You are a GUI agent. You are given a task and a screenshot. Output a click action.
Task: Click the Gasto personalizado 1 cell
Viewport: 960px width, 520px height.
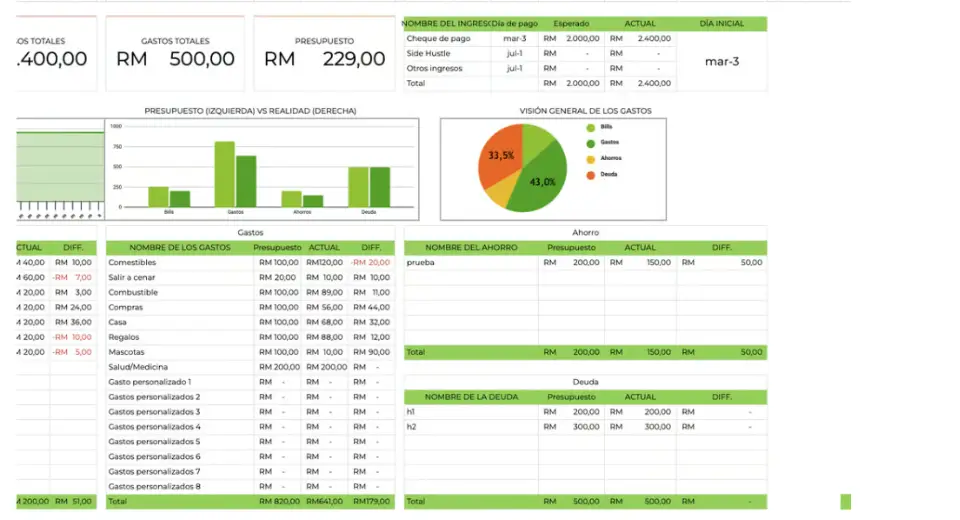(177, 382)
